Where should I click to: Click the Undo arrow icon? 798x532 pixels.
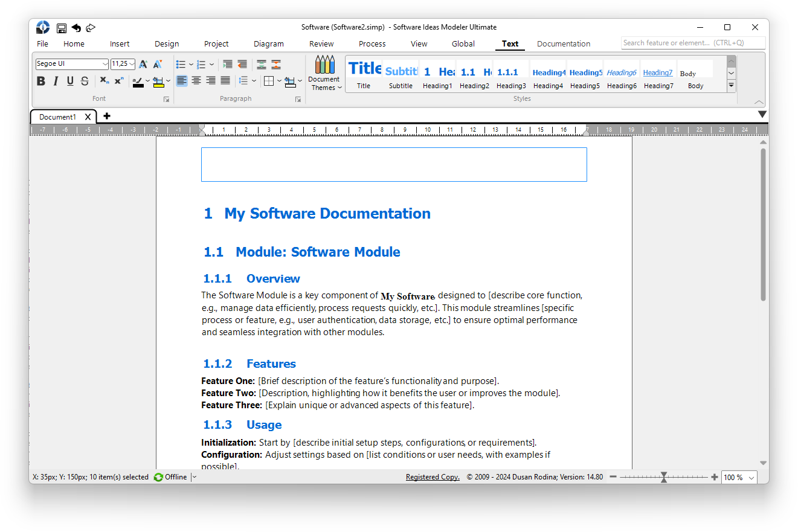[x=76, y=28]
